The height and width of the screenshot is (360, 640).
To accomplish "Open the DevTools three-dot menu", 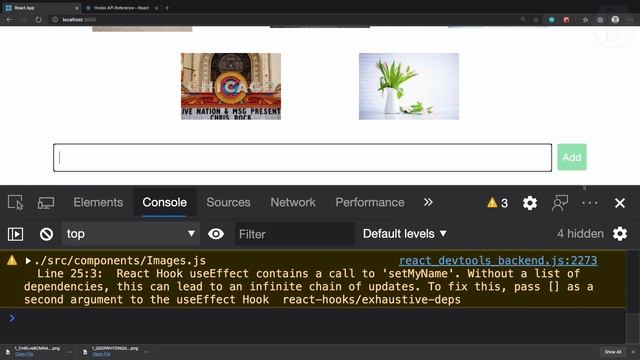I will pos(590,203).
